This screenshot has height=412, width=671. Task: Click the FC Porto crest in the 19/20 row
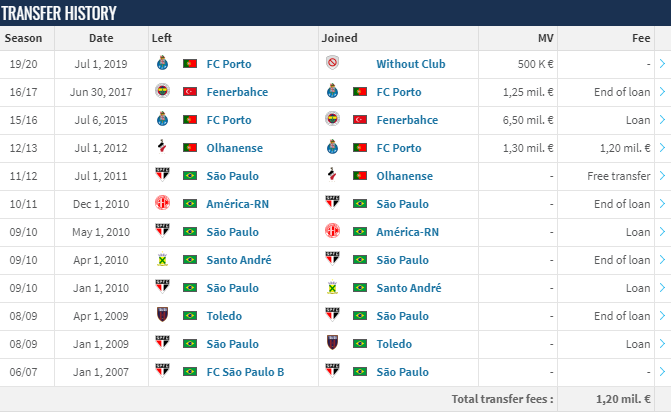click(x=162, y=63)
